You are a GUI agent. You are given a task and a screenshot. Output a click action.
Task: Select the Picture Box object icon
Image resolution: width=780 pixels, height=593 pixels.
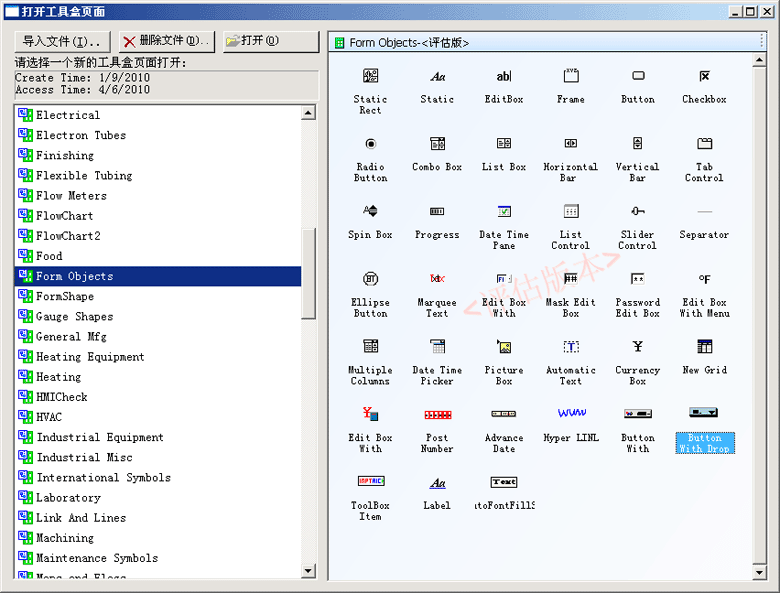pyautogui.click(x=504, y=347)
